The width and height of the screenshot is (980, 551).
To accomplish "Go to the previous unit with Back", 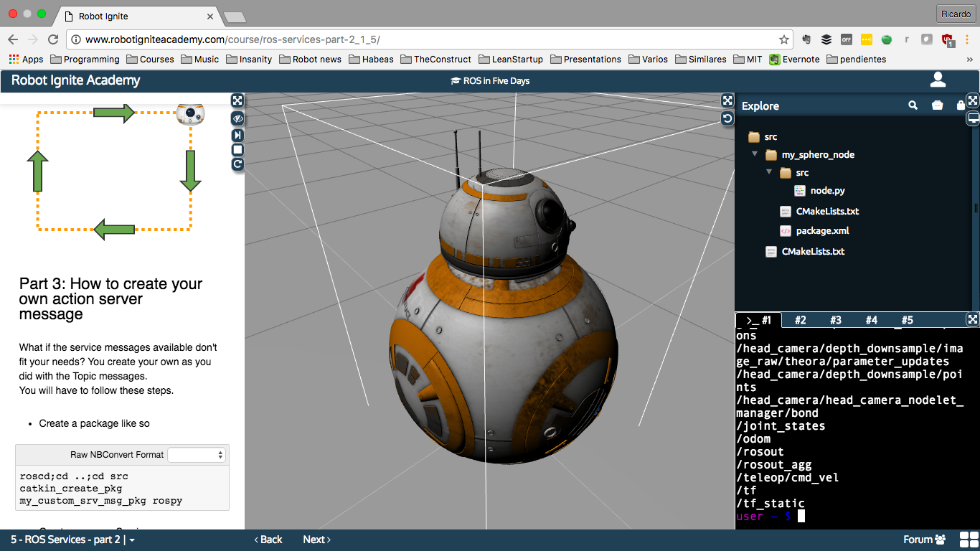I will coord(268,540).
